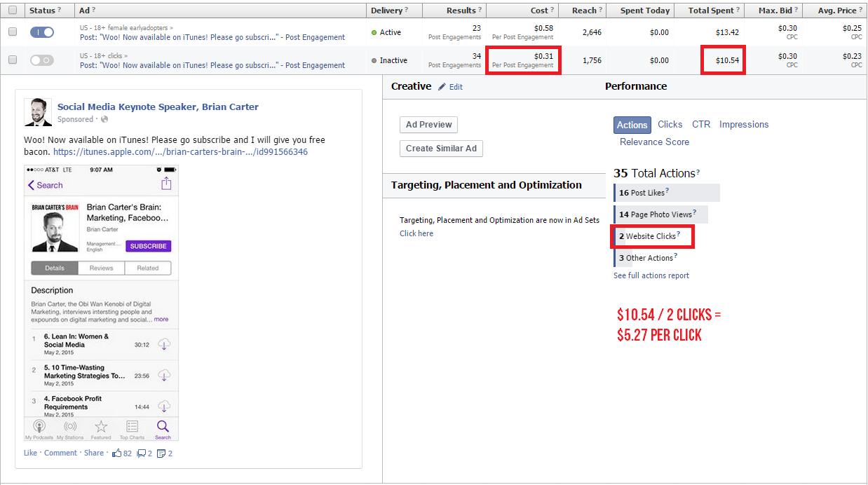Switch to the Impressions performance tab
Image resolution: width=868 pixels, height=485 pixels.
coord(744,124)
